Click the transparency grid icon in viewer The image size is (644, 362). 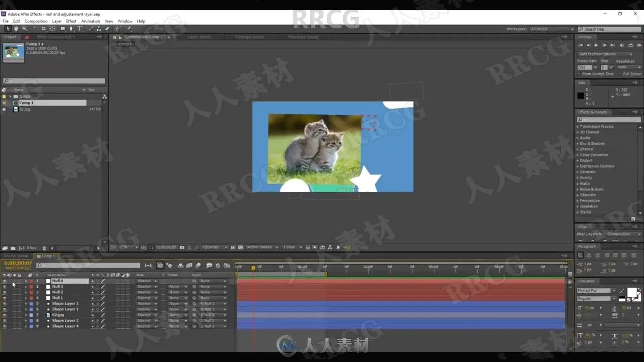(x=241, y=247)
